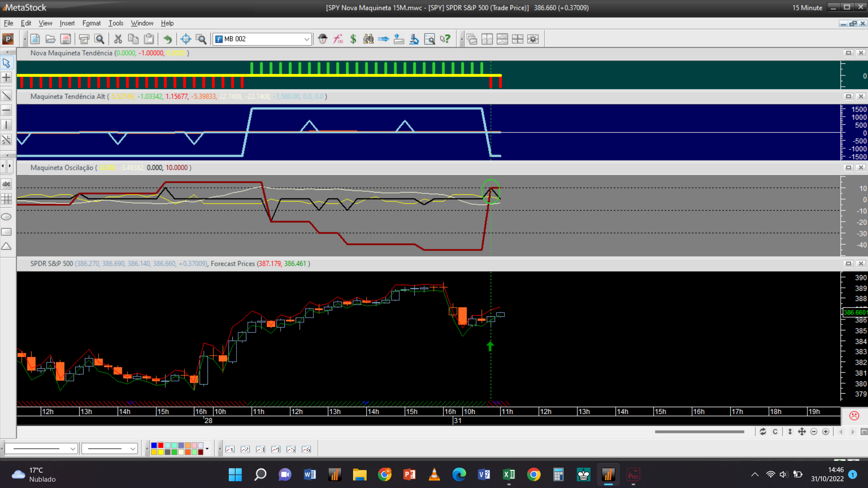Open The Explorer binoculars tool

(368, 39)
